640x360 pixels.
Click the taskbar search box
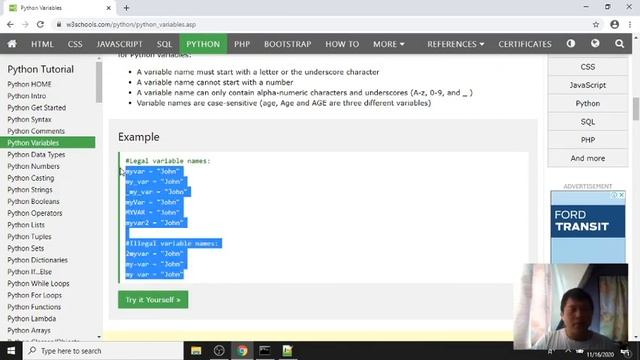pos(103,351)
